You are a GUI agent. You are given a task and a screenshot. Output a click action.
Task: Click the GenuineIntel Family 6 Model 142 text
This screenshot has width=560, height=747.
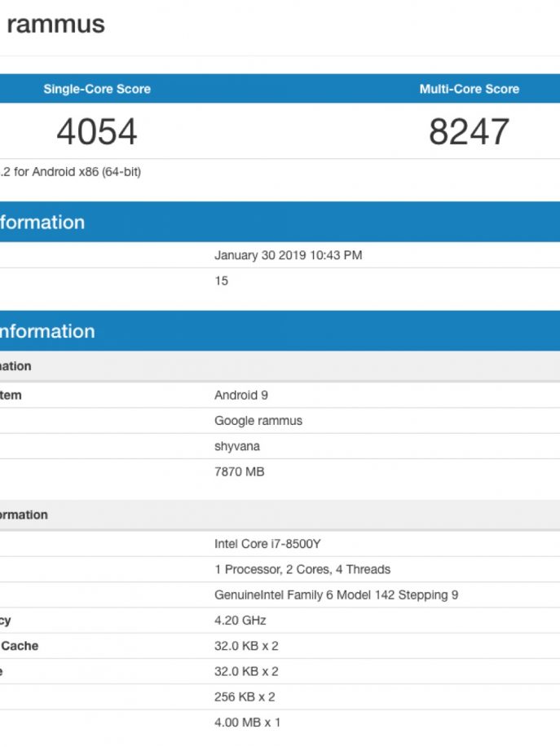tap(336, 595)
